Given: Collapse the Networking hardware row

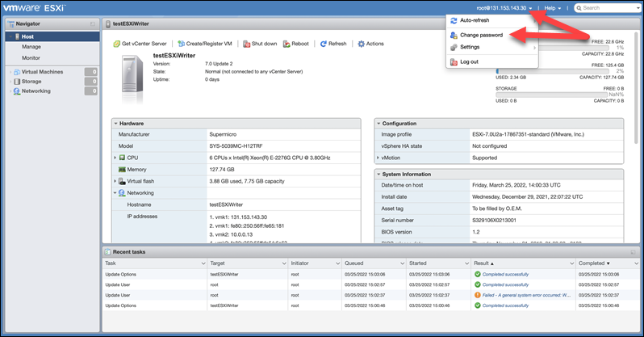Looking at the screenshot, I should (115, 193).
